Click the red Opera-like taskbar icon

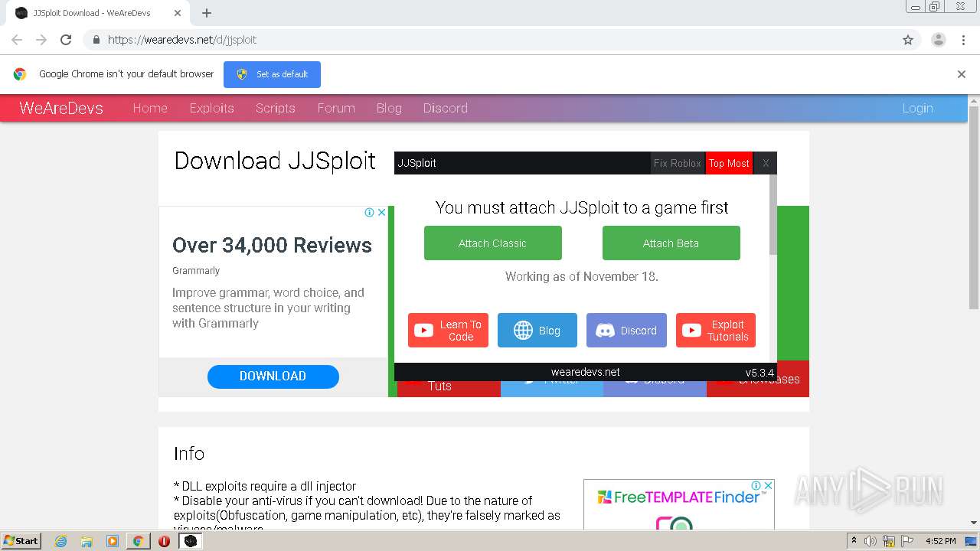(x=164, y=541)
